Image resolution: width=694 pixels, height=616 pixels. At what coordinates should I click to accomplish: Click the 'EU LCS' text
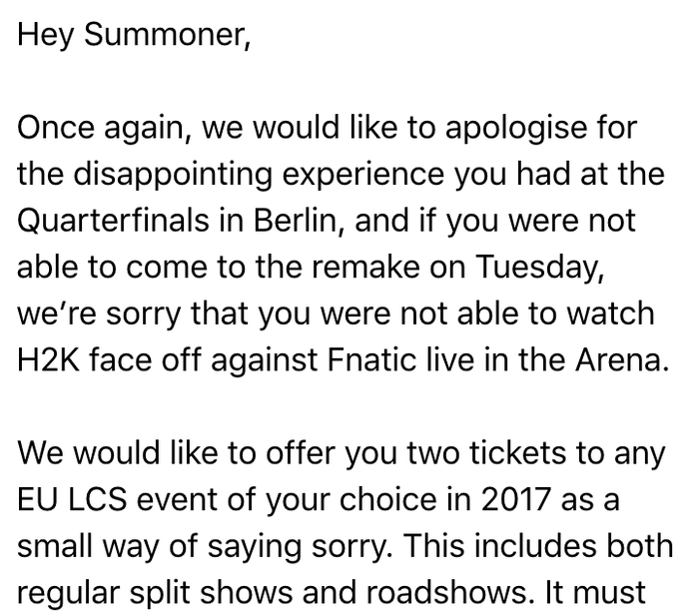click(x=72, y=499)
